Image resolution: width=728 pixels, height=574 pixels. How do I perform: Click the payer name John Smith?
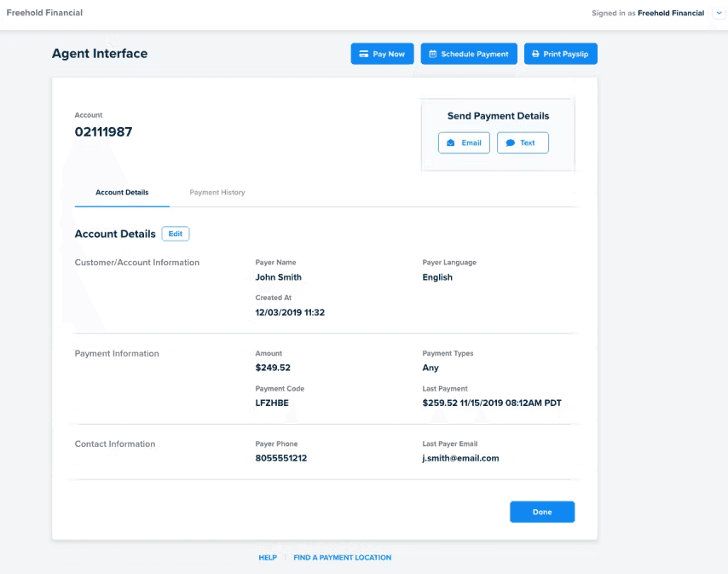click(x=278, y=277)
